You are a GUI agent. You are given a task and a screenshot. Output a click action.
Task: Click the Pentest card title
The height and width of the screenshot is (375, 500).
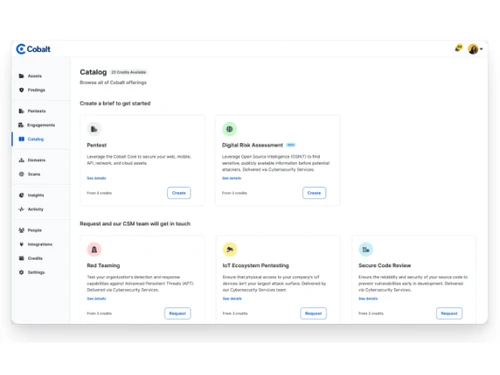97,145
